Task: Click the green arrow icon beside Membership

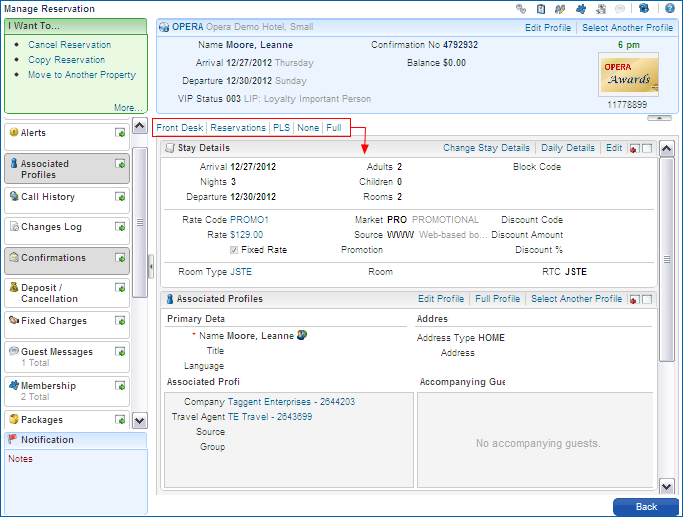Action: point(120,386)
